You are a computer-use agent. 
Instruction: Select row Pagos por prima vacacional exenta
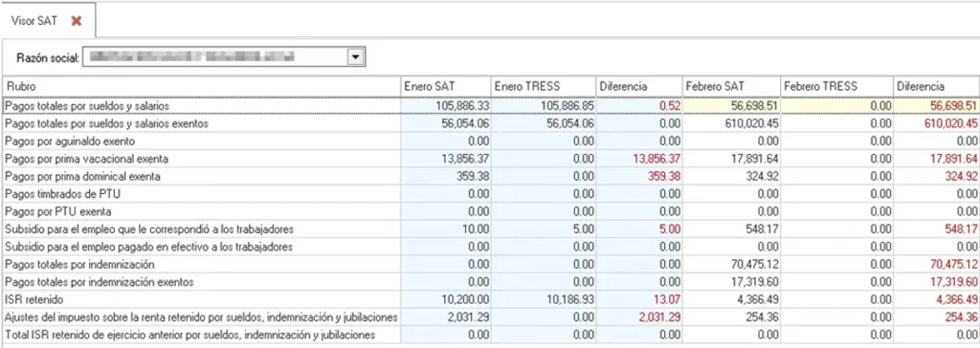(x=490, y=159)
